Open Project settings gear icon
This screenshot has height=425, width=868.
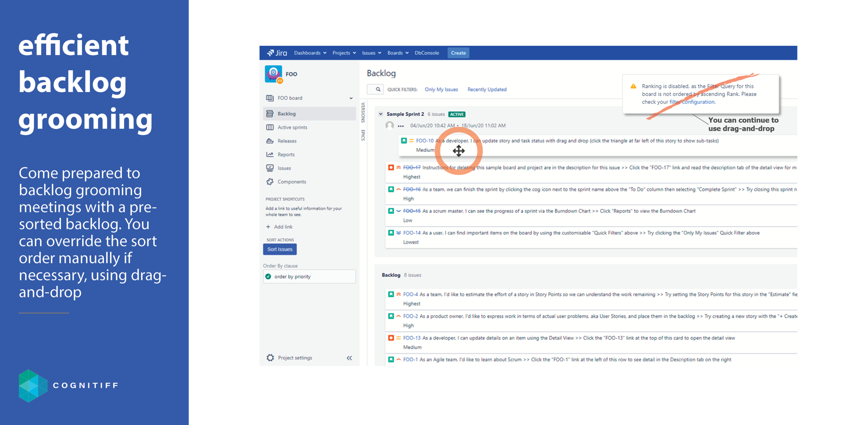click(x=270, y=358)
